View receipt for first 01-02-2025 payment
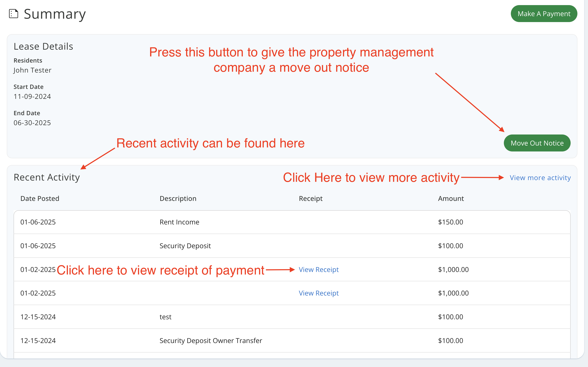This screenshot has width=588, height=367. [318, 269]
